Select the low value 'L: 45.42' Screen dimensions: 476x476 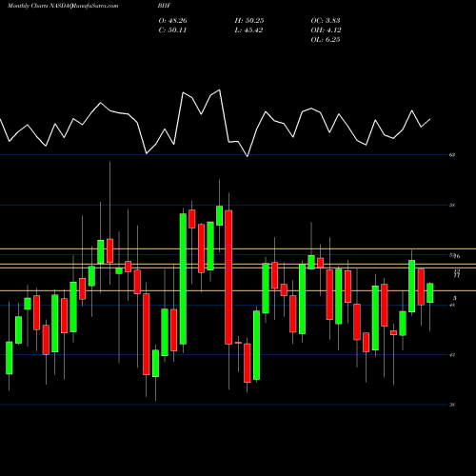(248, 30)
